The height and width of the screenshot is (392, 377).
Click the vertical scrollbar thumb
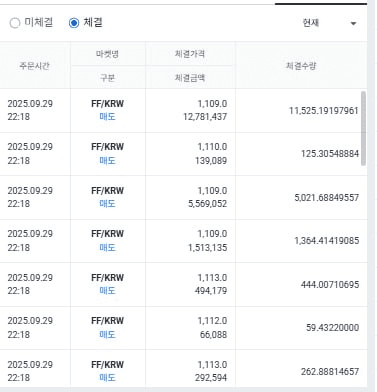click(363, 128)
